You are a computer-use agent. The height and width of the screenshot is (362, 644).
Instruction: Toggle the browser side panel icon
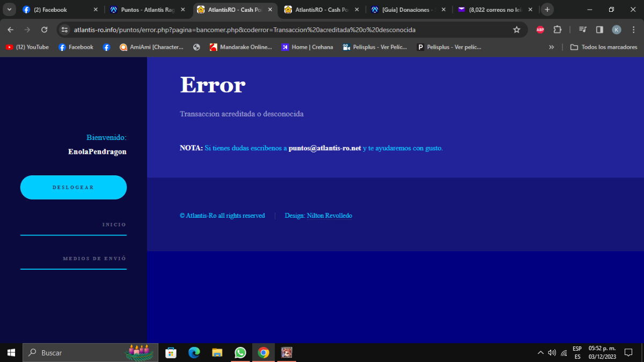point(599,29)
